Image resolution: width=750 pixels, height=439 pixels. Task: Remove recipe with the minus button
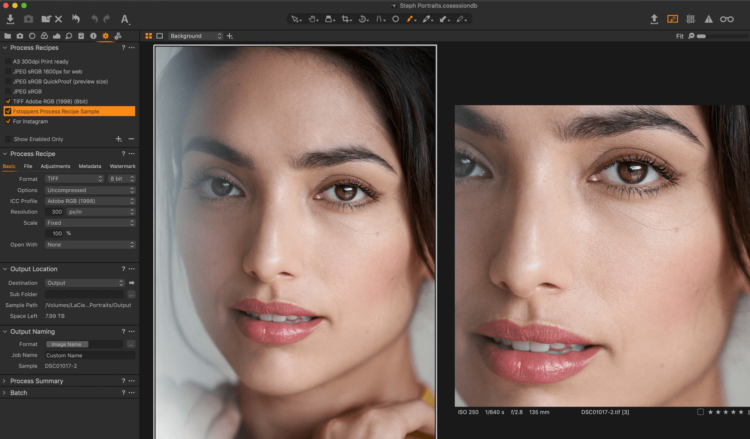131,139
